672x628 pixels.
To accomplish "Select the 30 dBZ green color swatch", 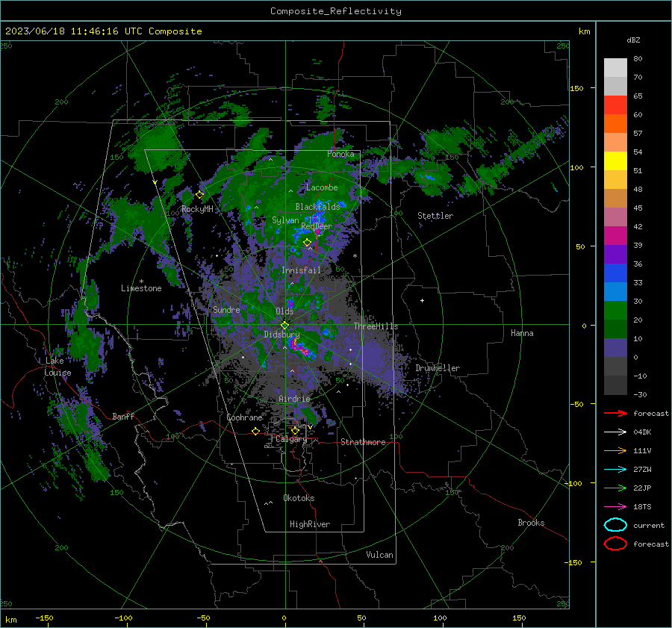I will coord(615,311).
